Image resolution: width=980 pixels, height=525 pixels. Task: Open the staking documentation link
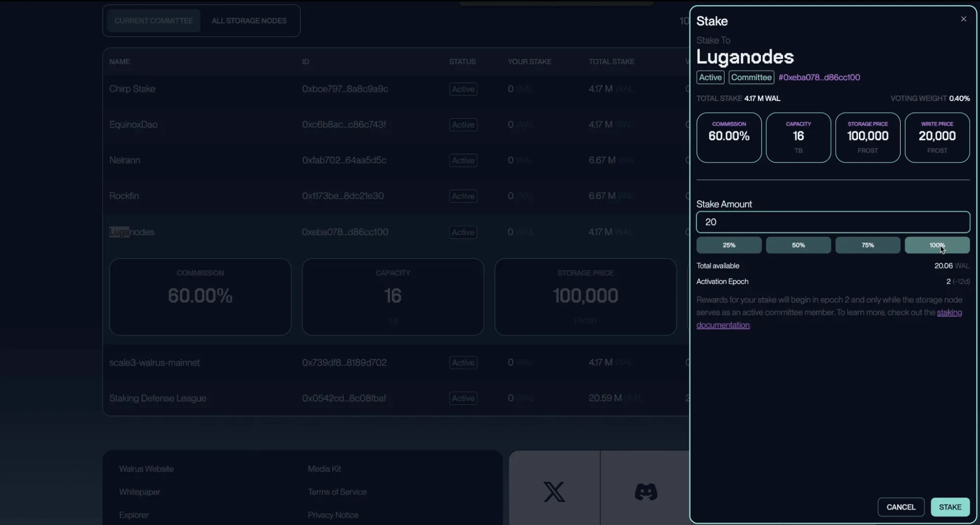coord(949,313)
